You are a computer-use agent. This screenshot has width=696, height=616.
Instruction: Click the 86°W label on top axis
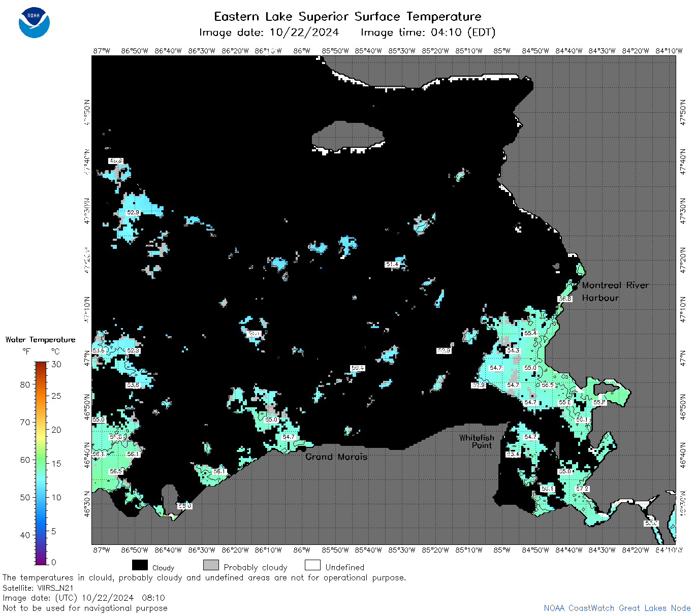(x=302, y=51)
